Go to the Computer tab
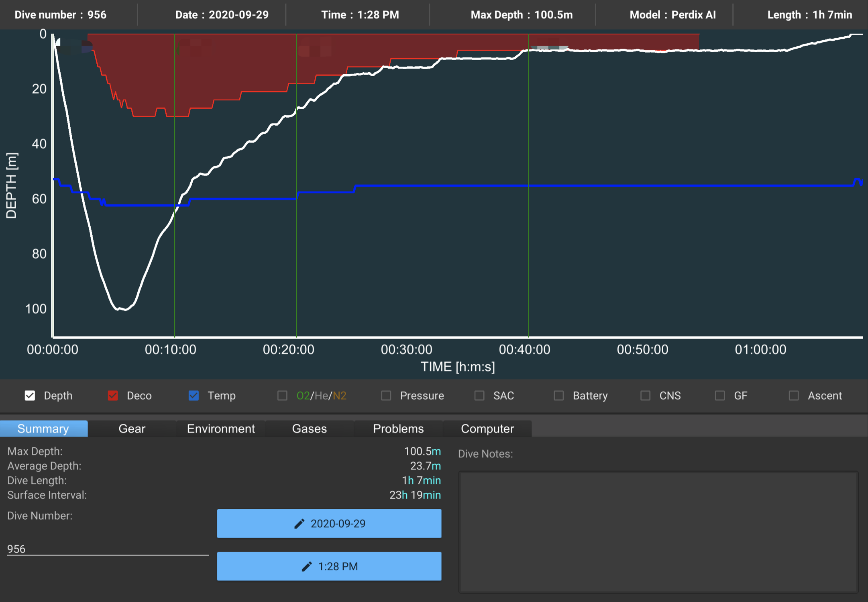 (x=487, y=429)
